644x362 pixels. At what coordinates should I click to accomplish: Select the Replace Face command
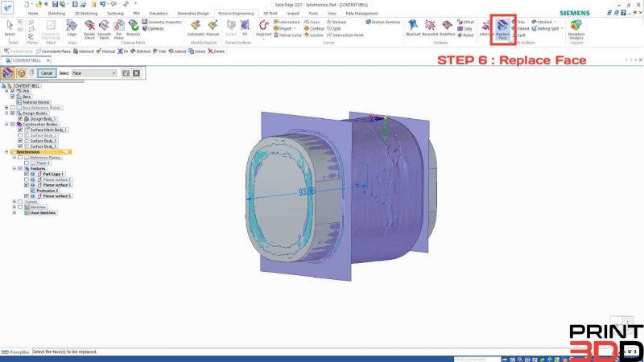tap(502, 30)
